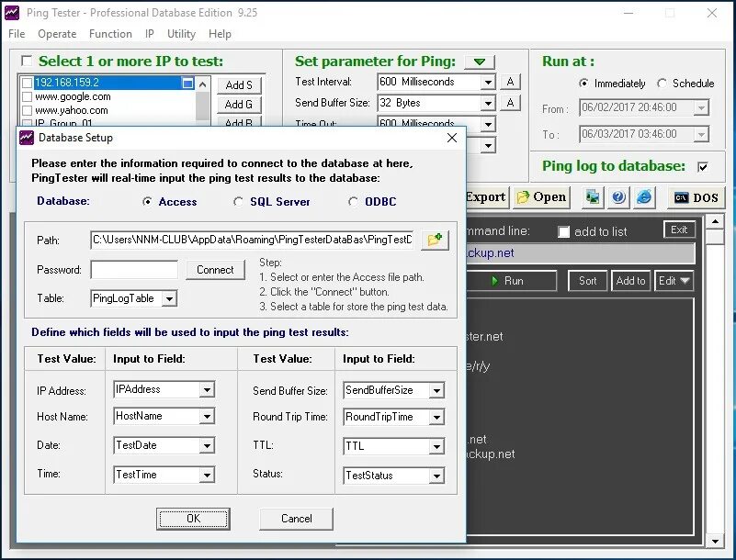Screen dimensions: 736x560
Task: Click the blue square icon on 192.168.159.2 row
Action: click(x=187, y=83)
